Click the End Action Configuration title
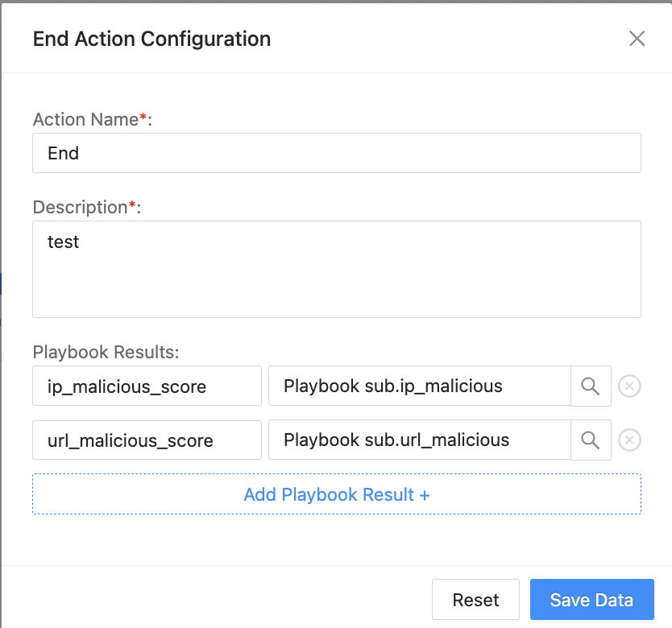Image resolution: width=672 pixels, height=628 pixels. 151,39
